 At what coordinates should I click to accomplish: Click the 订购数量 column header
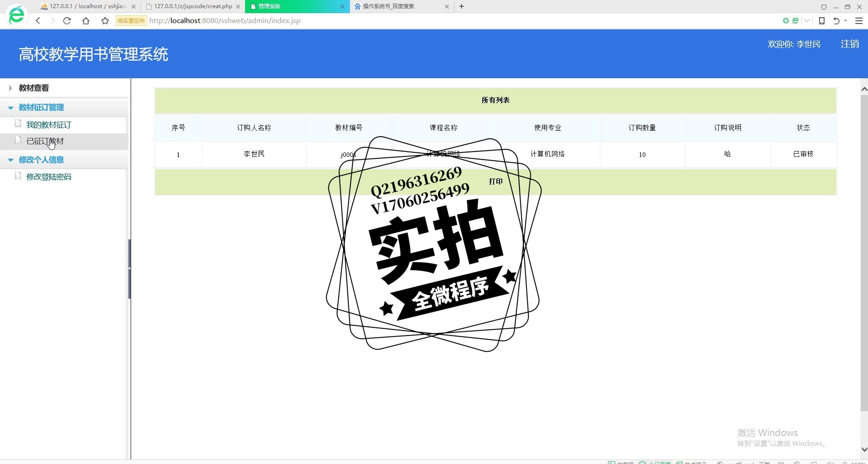click(x=642, y=128)
